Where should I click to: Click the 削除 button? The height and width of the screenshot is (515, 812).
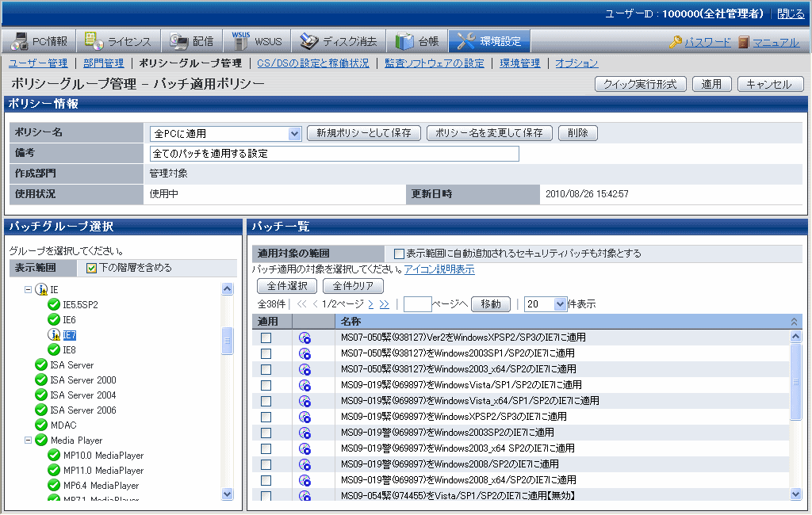[x=578, y=133]
